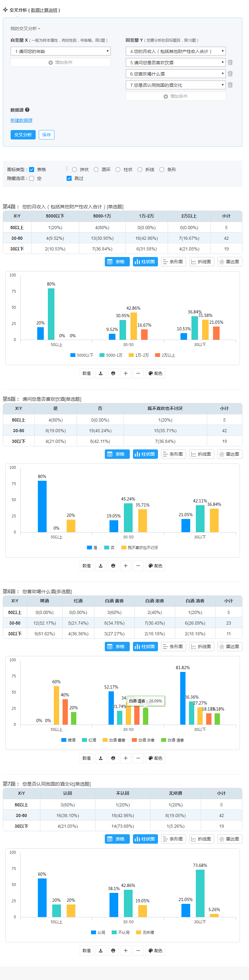Zoom in on the question 4 chart
Viewport: 249px width, 980px height.
(126, 373)
